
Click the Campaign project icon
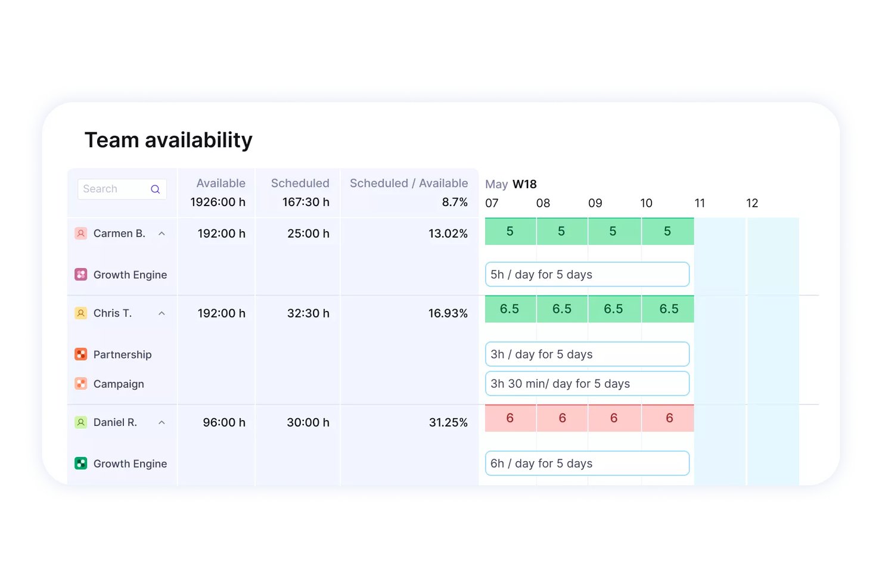(x=81, y=384)
